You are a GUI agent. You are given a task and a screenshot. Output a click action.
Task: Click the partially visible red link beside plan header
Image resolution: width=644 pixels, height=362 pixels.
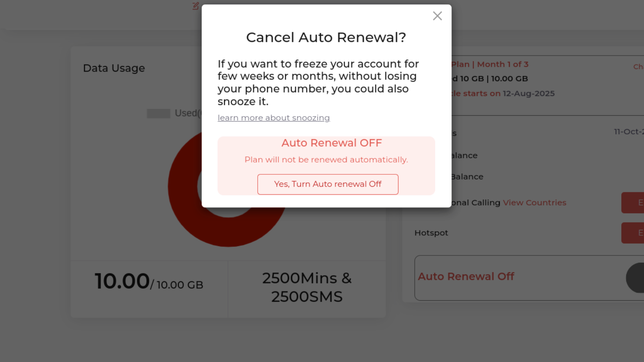coord(638,67)
